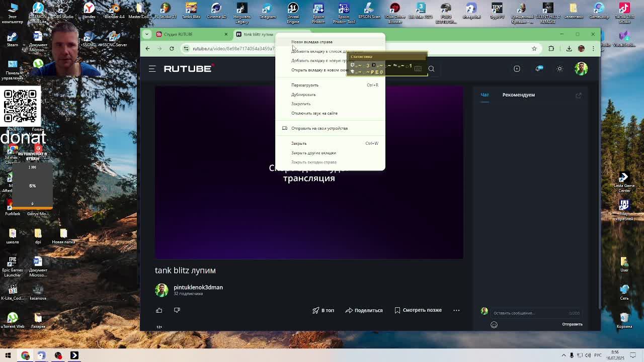Pop out the chat panel
The width and height of the screenshot is (644, 362).
(x=579, y=95)
